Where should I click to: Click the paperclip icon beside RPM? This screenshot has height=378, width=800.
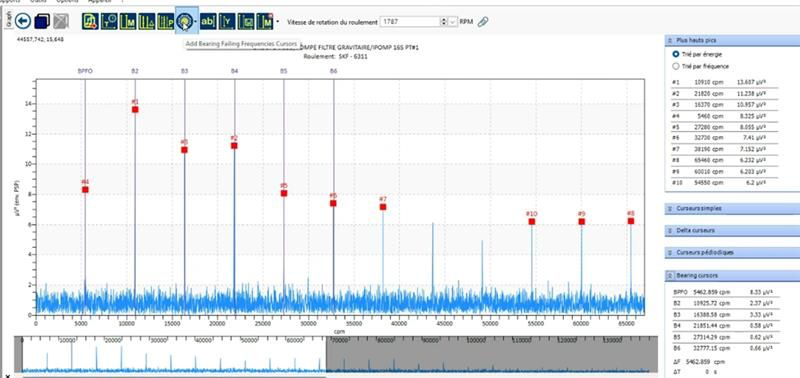click(x=483, y=21)
